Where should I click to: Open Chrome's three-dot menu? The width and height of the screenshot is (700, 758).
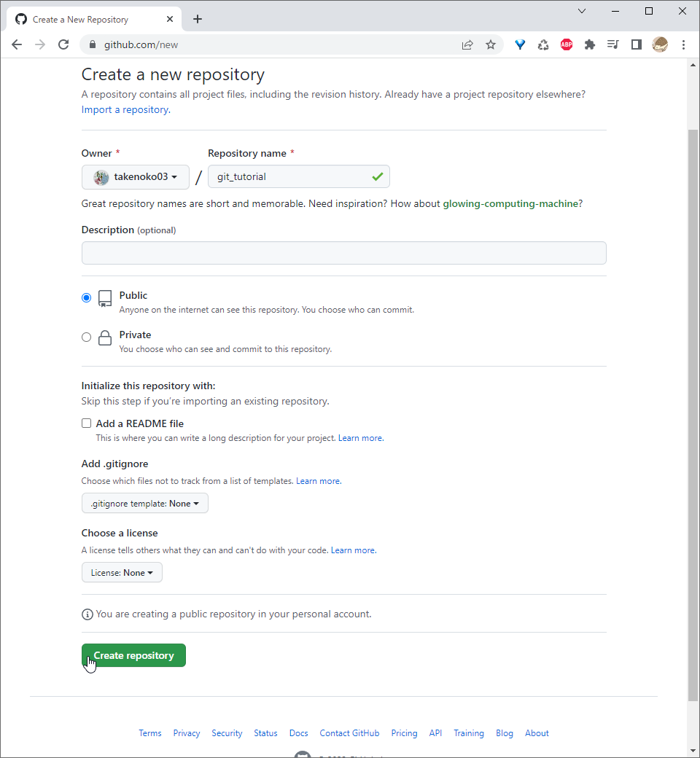point(683,45)
